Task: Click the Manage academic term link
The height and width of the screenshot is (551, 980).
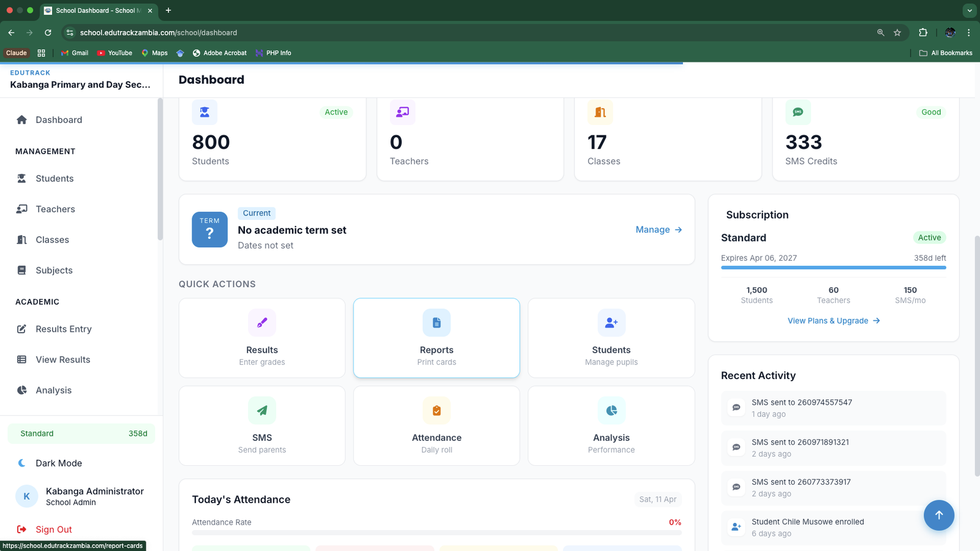Action: [x=658, y=230]
